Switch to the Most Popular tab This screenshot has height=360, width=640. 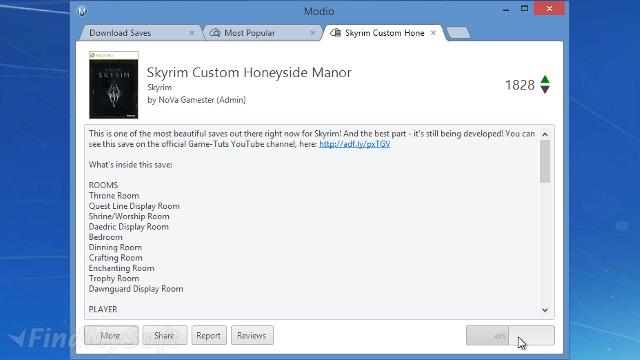tap(249, 33)
